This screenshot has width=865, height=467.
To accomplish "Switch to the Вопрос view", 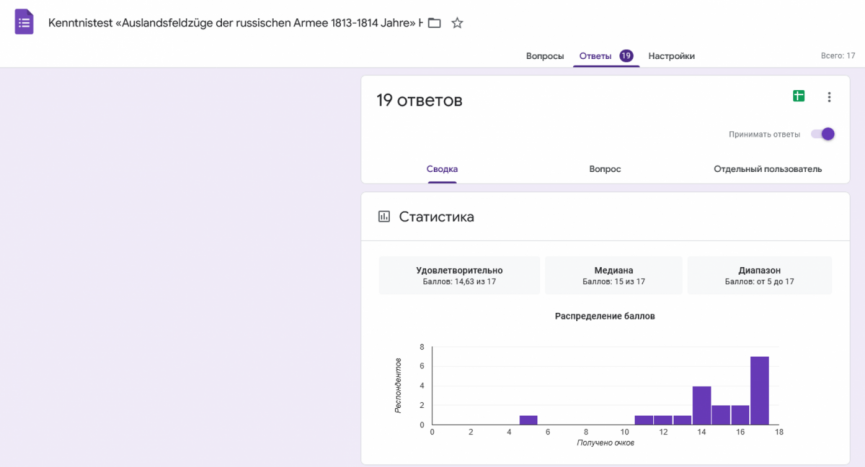I will [x=605, y=169].
